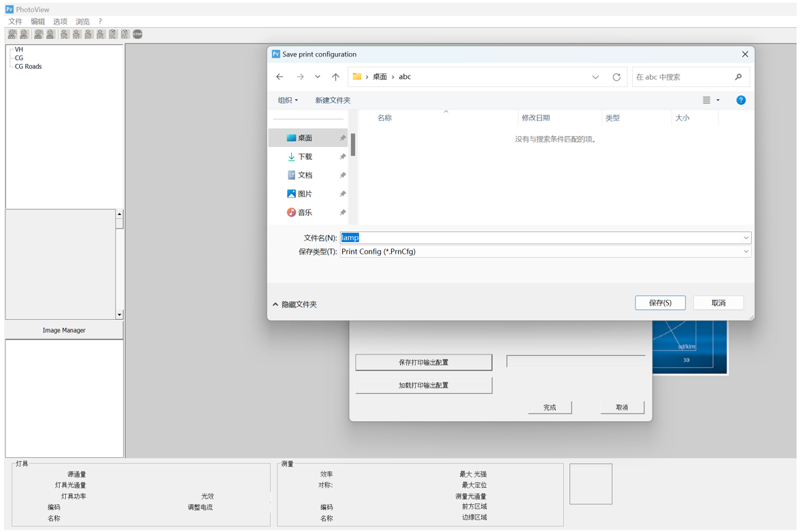
Task: Go up one folder level
Action: pos(335,77)
